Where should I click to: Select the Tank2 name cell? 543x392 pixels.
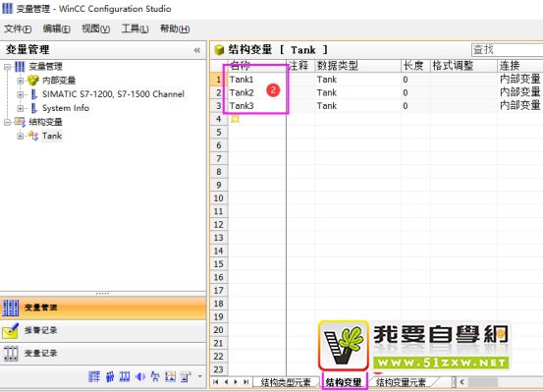[x=257, y=93]
